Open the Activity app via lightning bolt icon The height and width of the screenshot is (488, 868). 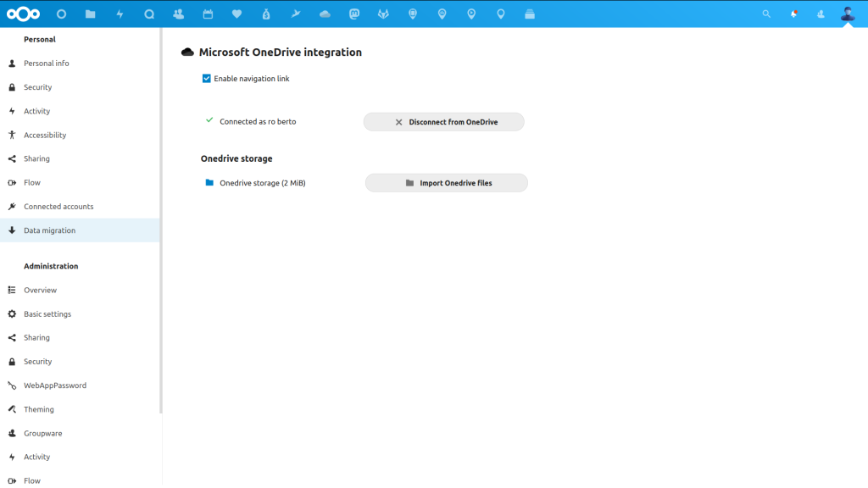pos(120,13)
